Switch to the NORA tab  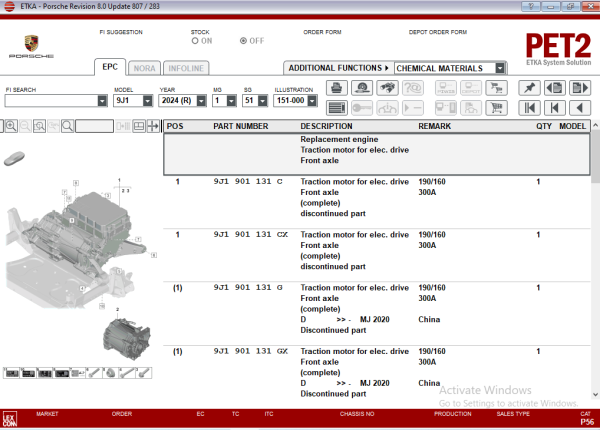point(144,68)
